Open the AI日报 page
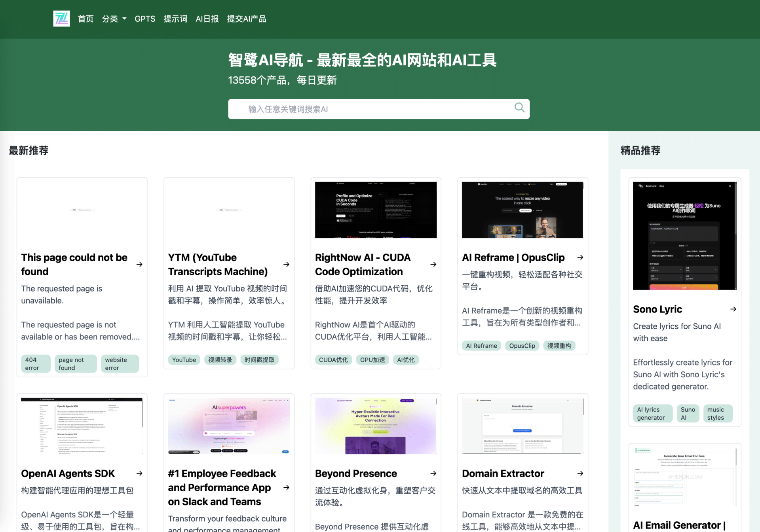Image resolution: width=760 pixels, height=532 pixels. (207, 19)
